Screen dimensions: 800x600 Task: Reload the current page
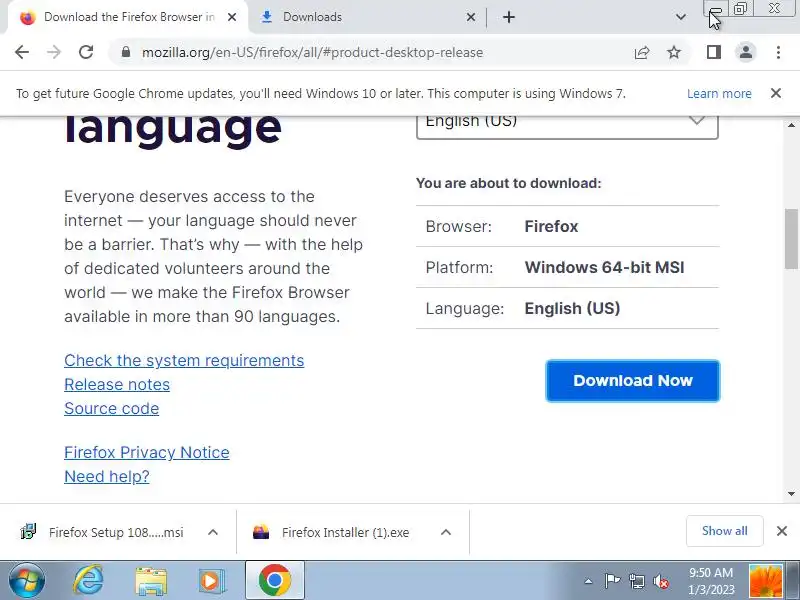86,52
